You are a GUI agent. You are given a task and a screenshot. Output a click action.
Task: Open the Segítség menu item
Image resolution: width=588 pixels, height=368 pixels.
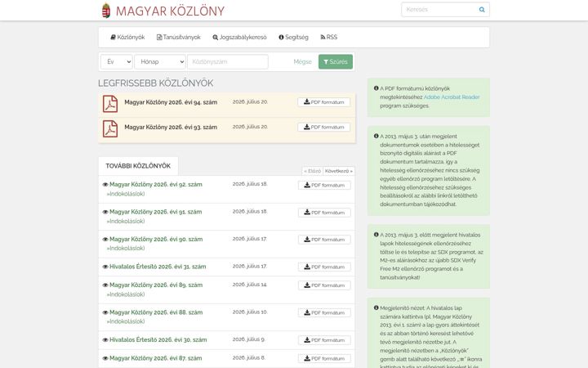(x=294, y=37)
